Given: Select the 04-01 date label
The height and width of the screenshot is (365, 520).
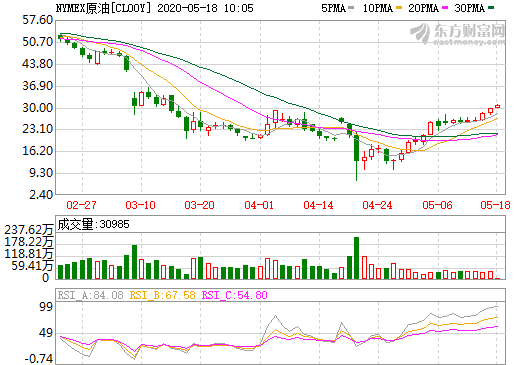Looking at the screenshot, I should tap(259, 205).
